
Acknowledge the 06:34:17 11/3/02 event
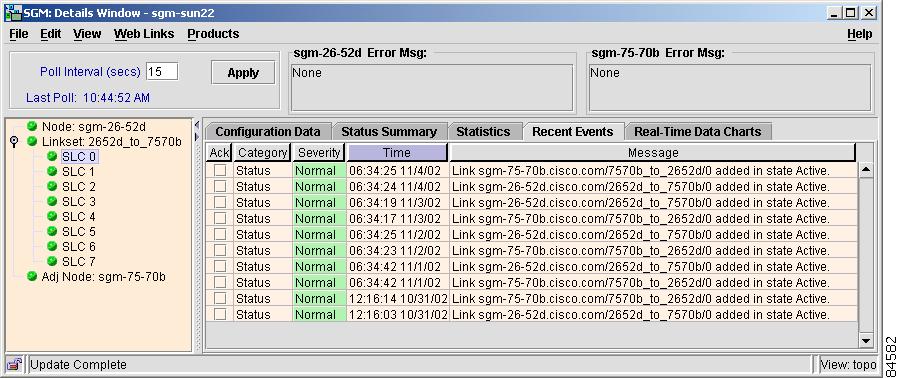220,219
